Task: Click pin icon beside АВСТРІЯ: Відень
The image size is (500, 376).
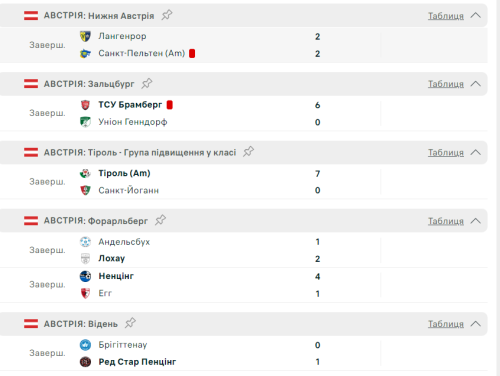Action: point(130,323)
